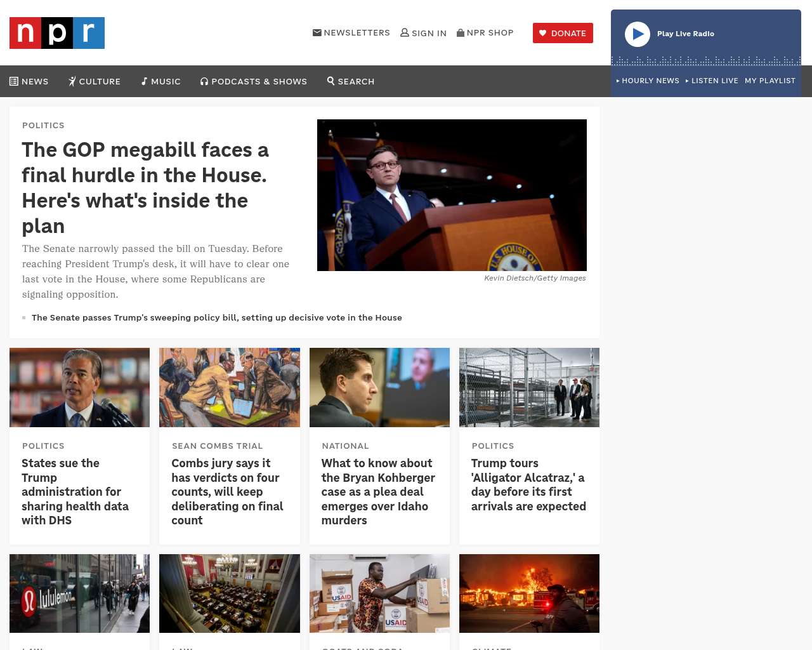Click the envelope icon beside Newsletters
812x650 pixels.
pos(317,32)
